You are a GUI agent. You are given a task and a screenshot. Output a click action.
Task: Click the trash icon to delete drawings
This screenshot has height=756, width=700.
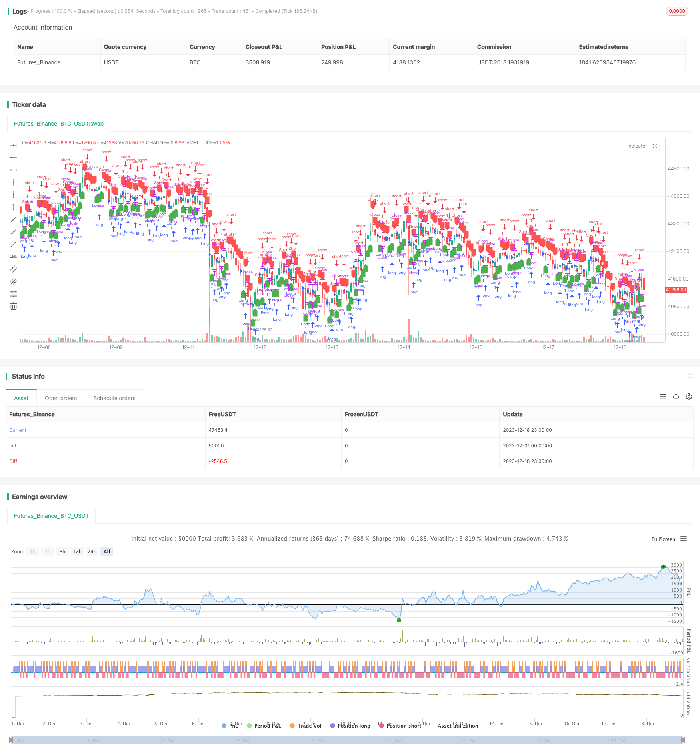[x=14, y=307]
